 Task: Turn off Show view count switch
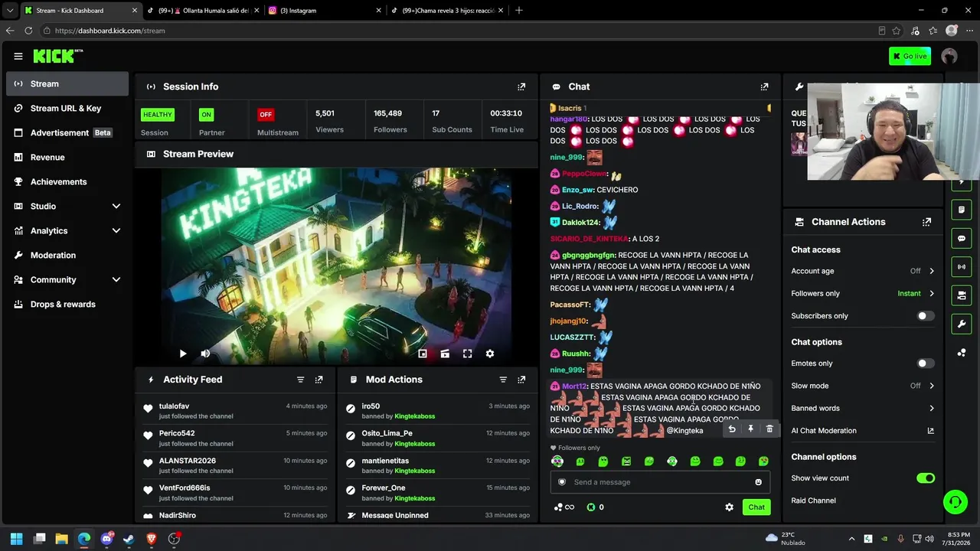point(926,478)
